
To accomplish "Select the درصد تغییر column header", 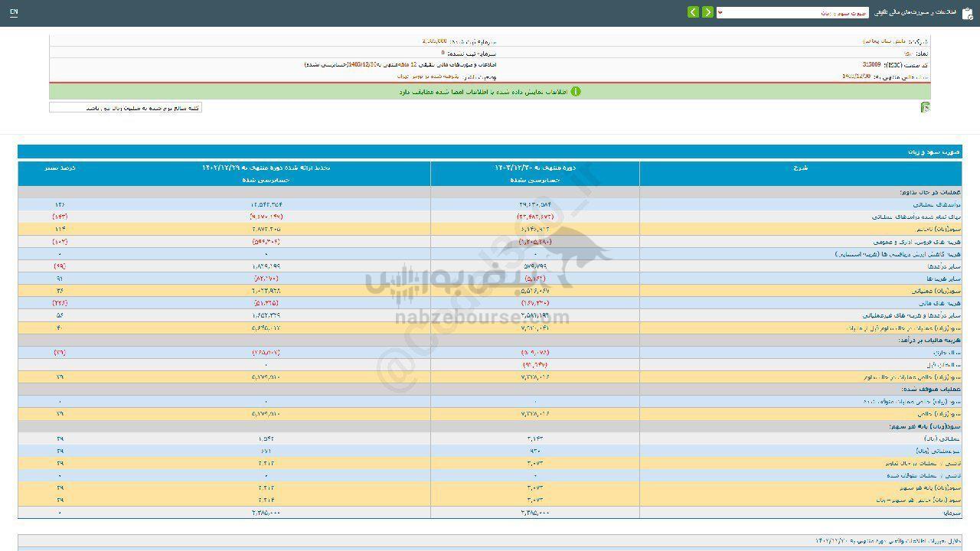I will click(x=60, y=167).
